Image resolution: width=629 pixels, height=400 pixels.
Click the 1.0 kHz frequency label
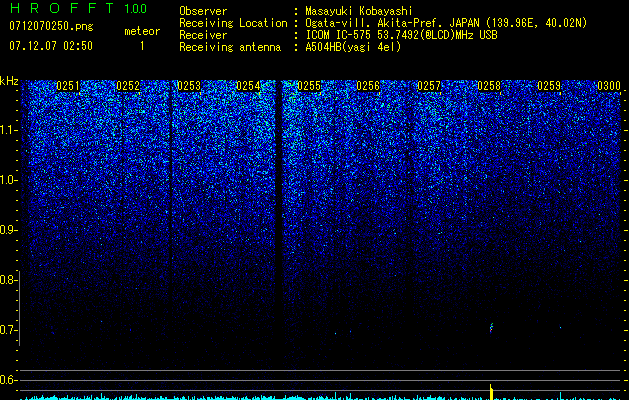(x=8, y=180)
